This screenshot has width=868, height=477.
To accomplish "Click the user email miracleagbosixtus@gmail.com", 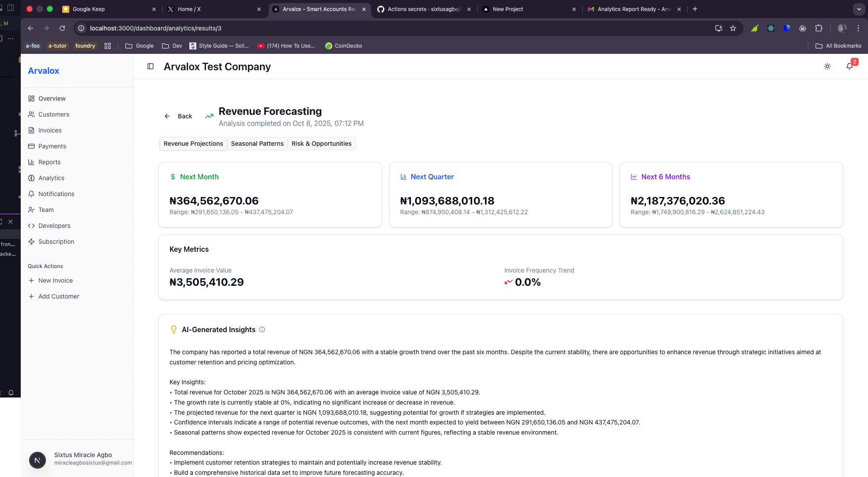I will pos(93,462).
